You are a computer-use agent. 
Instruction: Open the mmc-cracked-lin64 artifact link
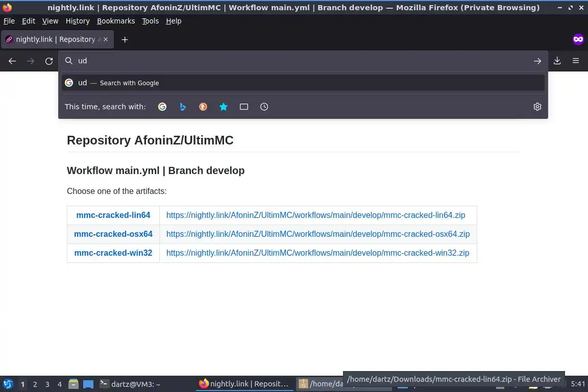point(113,215)
